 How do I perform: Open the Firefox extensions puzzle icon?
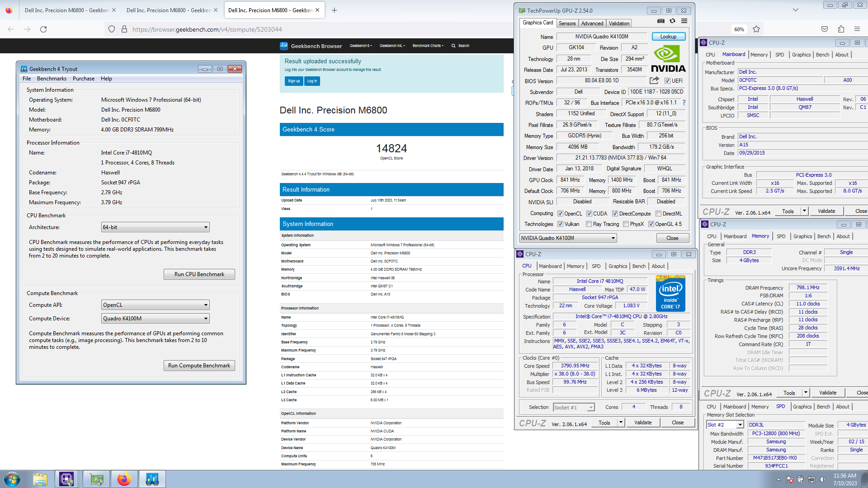(x=841, y=29)
